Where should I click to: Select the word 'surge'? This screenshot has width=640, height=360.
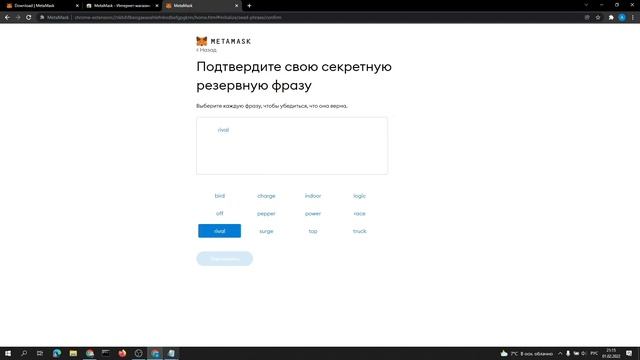coord(266,231)
